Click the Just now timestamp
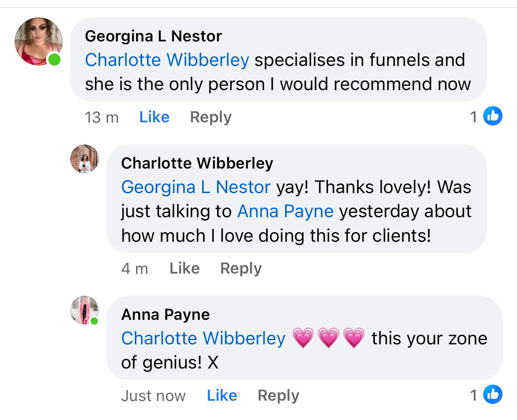Viewport: 517px width, 420px height. click(x=153, y=396)
